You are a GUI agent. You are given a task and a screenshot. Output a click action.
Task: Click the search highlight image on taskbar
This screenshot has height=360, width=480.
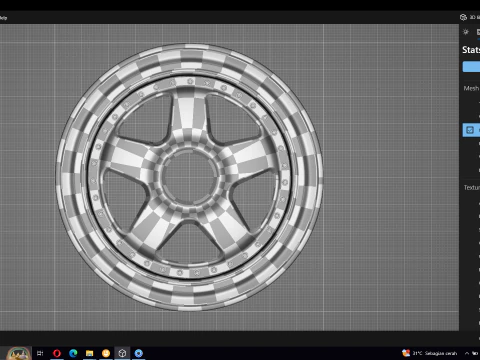19,353
